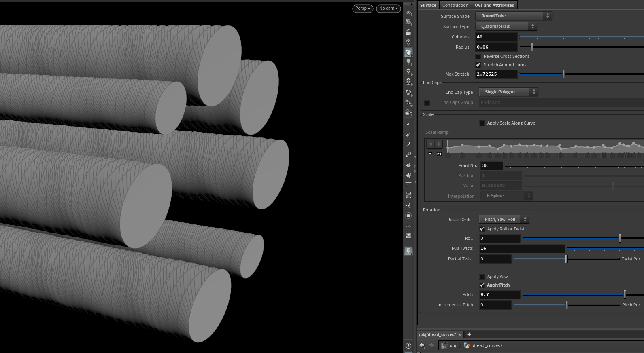Click the Full Twists value field
This screenshot has height=353, width=644.
(522, 249)
